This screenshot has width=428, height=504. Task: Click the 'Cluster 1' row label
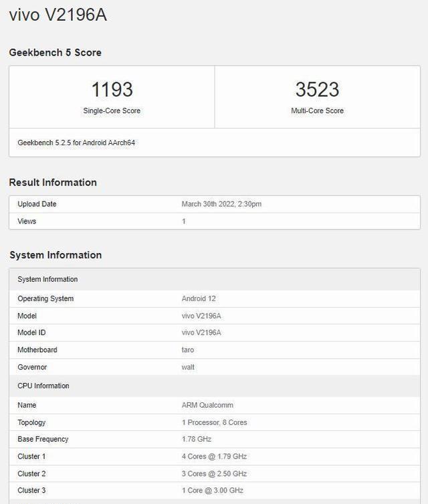coord(31,456)
